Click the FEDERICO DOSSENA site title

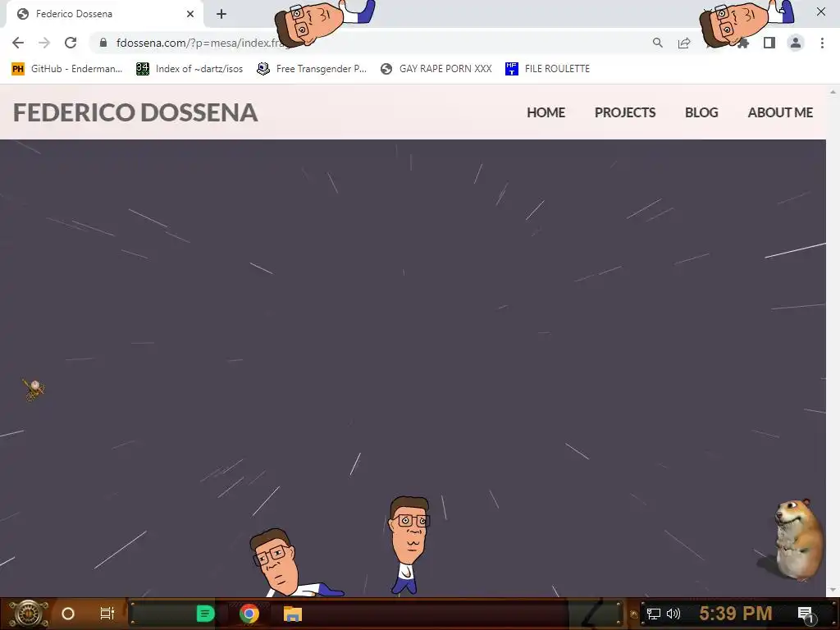click(x=135, y=112)
